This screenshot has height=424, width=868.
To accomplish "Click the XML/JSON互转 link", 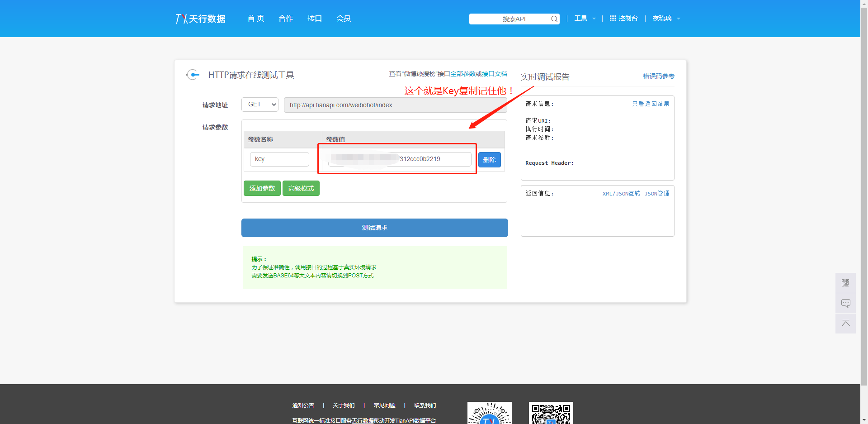I will coord(621,194).
